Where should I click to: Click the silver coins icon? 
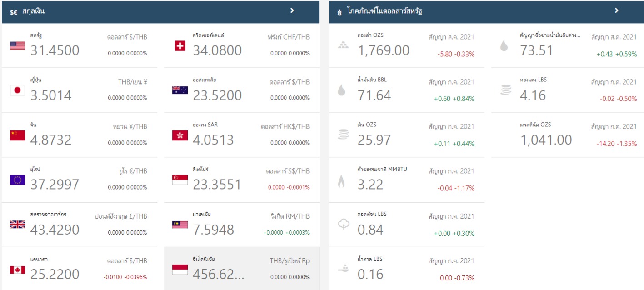point(343,135)
